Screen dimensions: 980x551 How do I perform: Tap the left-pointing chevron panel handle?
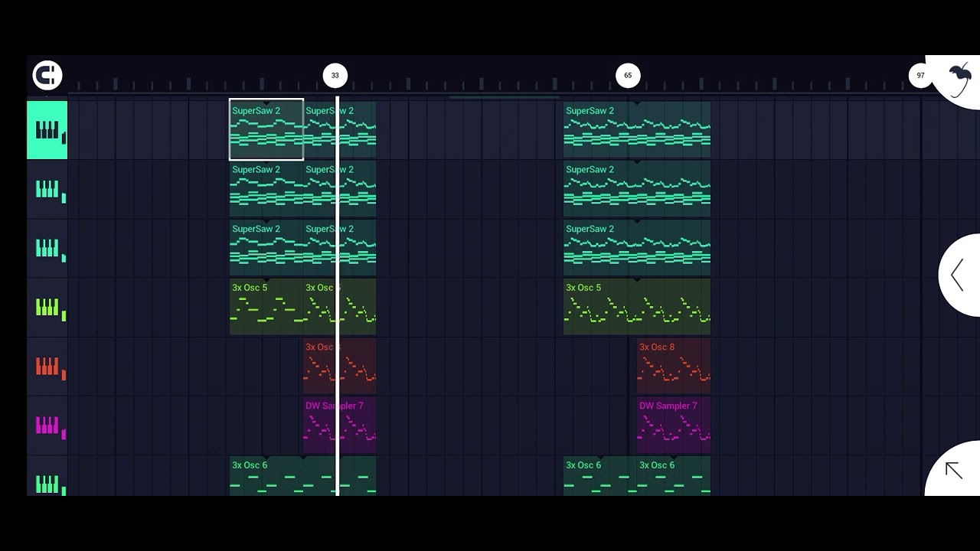[960, 275]
